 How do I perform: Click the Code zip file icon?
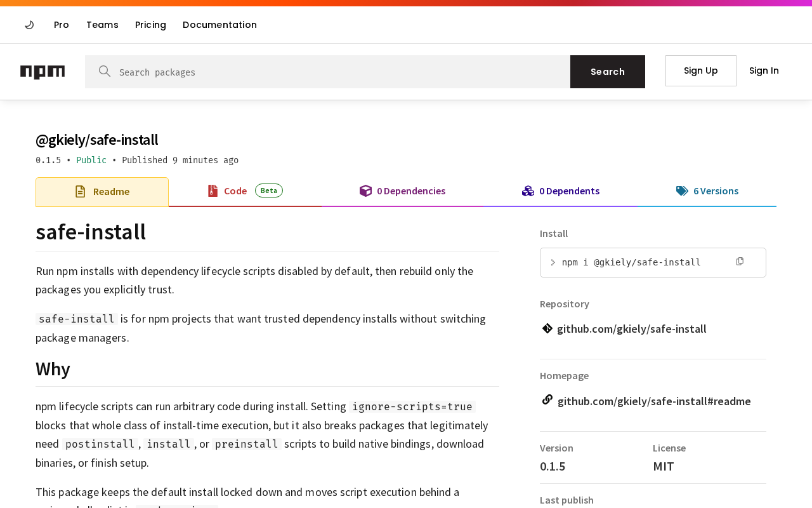[213, 190]
